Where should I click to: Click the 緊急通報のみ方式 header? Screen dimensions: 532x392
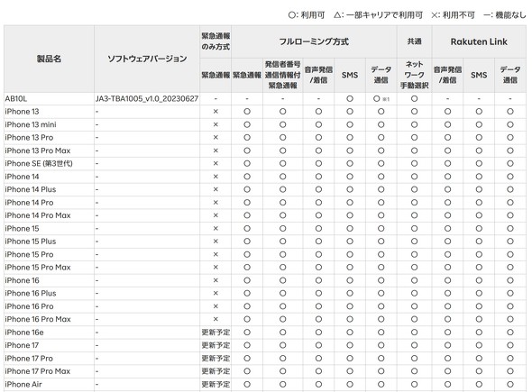click(x=216, y=41)
